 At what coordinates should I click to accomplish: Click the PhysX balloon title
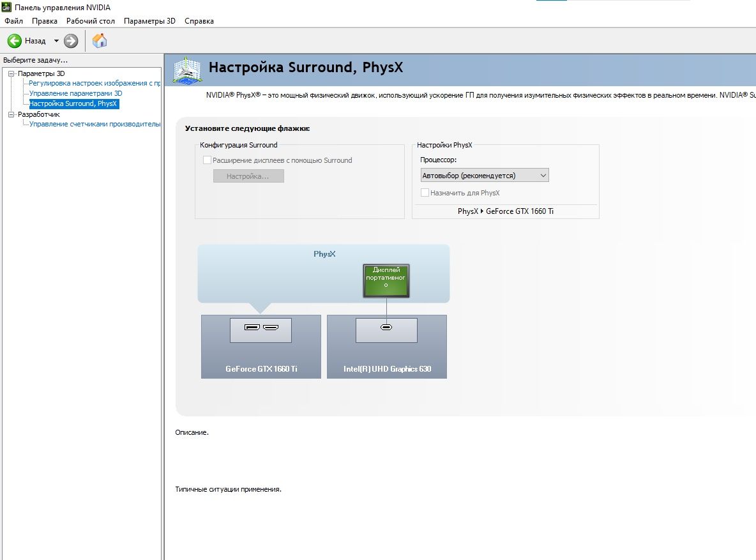coord(324,254)
